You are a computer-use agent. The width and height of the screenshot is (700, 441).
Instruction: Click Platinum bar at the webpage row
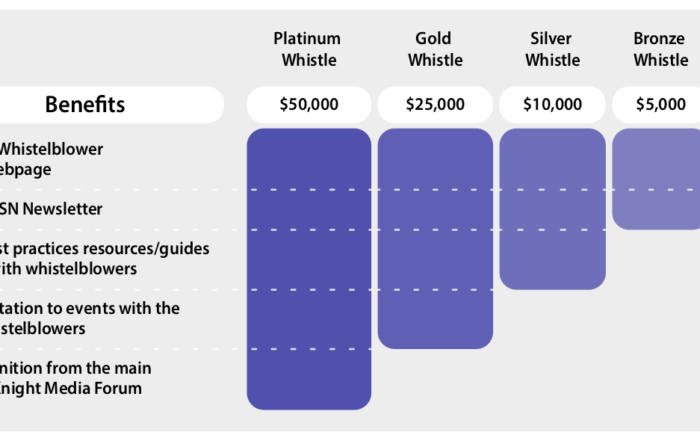point(308,159)
